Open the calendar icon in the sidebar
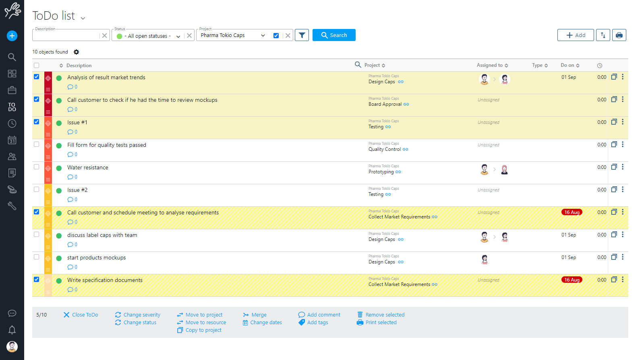Image resolution: width=644 pixels, height=360 pixels. tap(12, 140)
